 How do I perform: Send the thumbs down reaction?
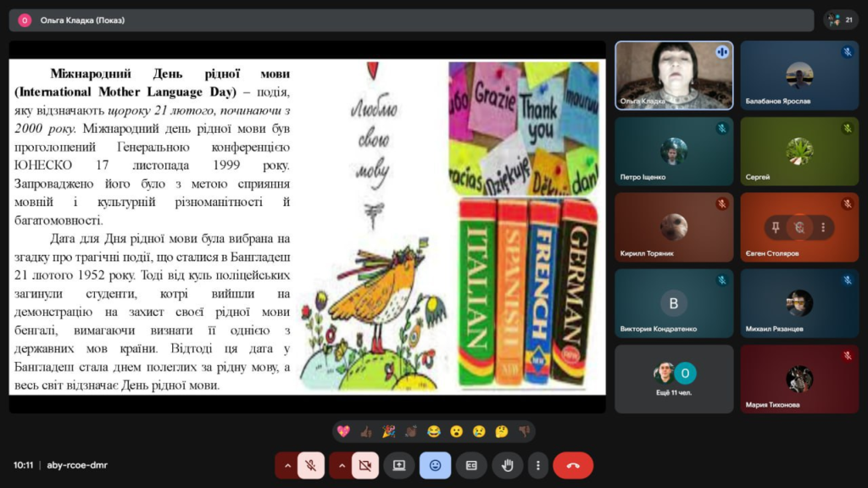(x=524, y=431)
